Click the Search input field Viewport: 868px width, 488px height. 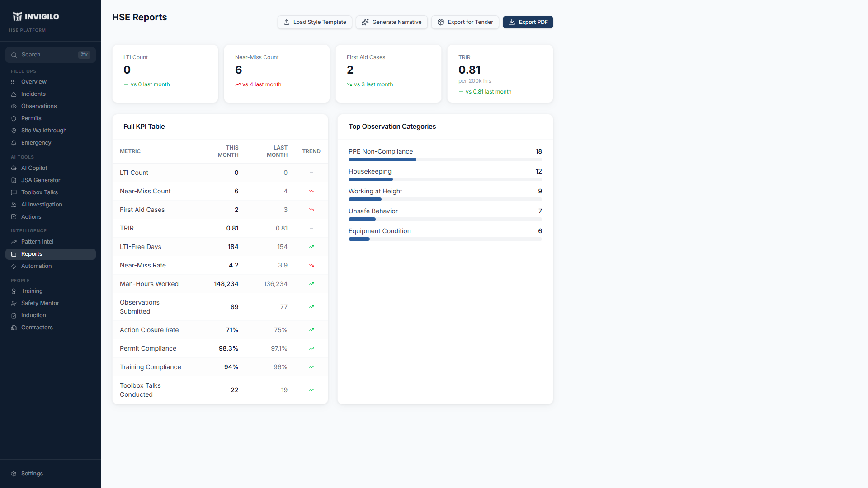[51, 55]
